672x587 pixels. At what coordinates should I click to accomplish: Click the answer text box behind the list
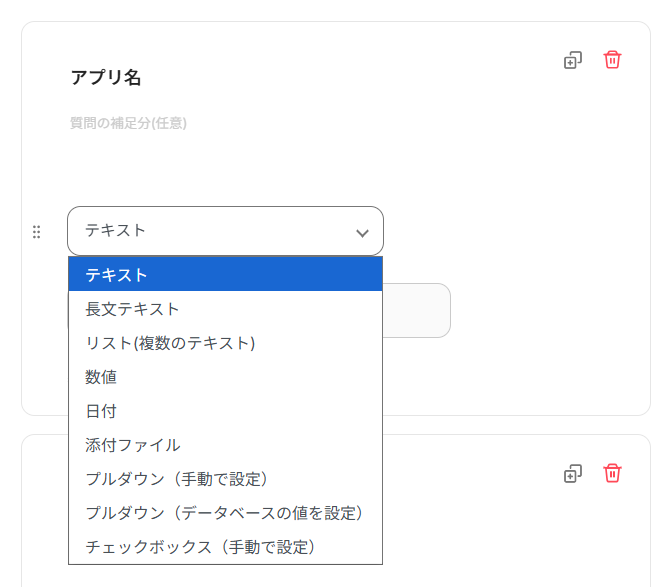(417, 311)
